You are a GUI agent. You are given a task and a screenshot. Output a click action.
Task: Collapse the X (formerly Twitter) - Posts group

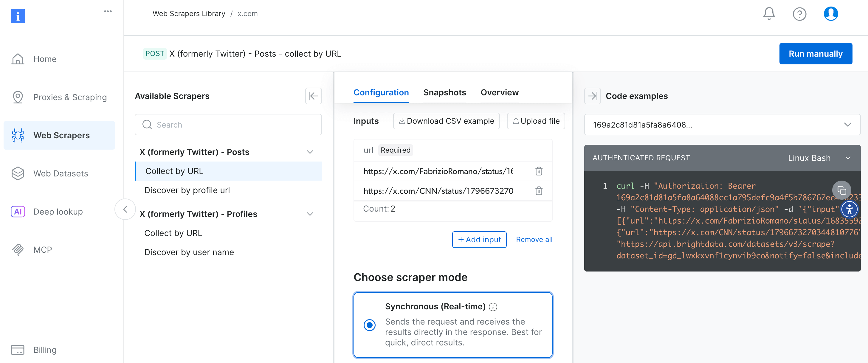310,152
